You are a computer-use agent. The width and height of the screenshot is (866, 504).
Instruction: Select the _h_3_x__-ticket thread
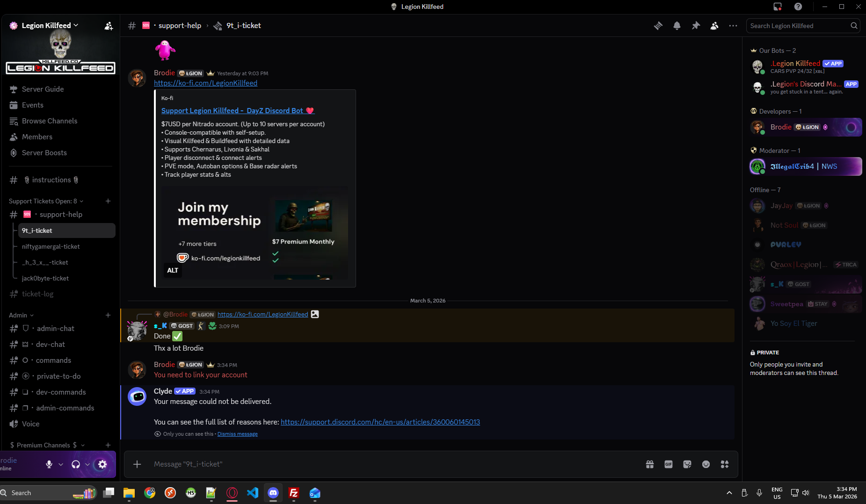[66, 262]
